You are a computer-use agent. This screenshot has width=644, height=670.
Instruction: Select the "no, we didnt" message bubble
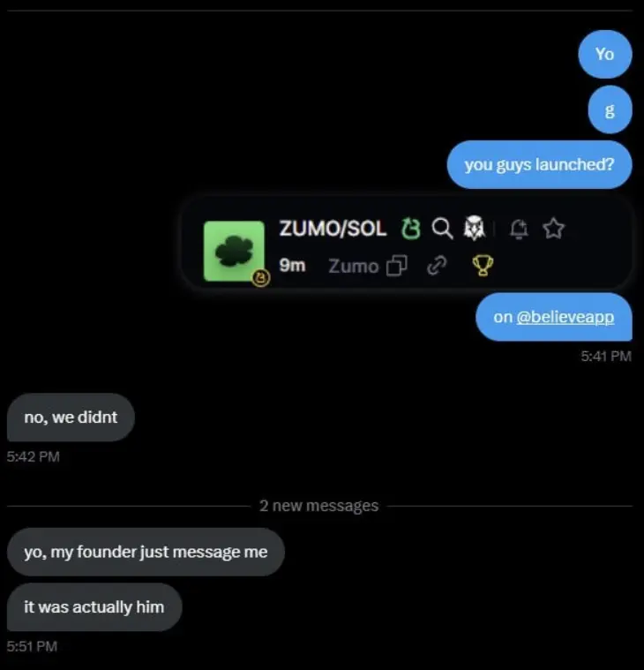tap(71, 417)
